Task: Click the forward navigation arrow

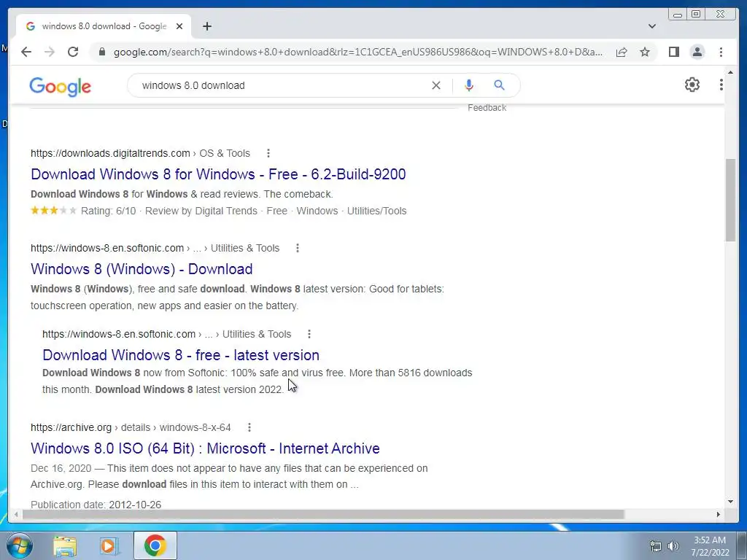Action: (x=50, y=52)
